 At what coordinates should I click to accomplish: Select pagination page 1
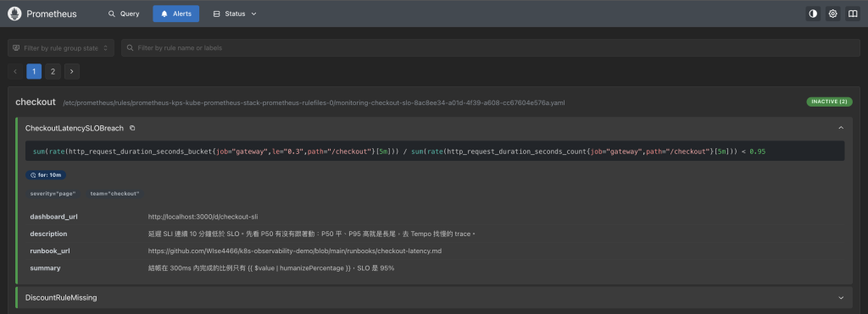coord(34,71)
